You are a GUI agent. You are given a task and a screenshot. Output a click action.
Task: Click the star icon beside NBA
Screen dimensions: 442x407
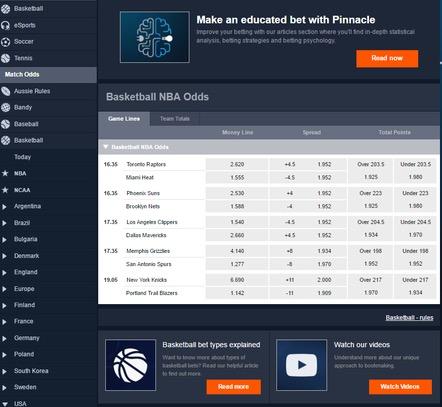(x=5, y=173)
